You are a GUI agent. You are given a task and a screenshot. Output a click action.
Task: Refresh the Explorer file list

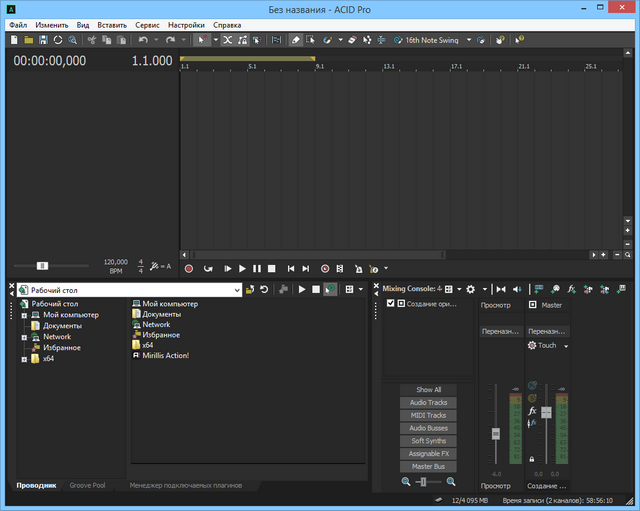coord(264,289)
